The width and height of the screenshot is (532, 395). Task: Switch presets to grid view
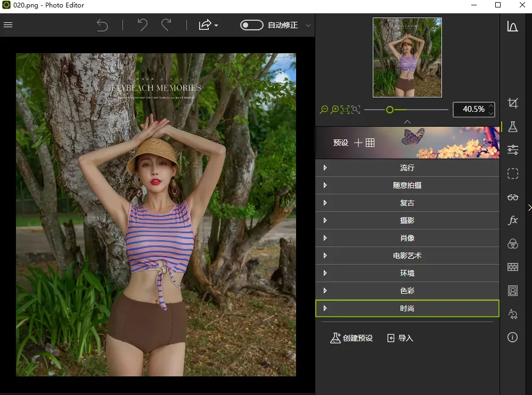click(x=370, y=143)
